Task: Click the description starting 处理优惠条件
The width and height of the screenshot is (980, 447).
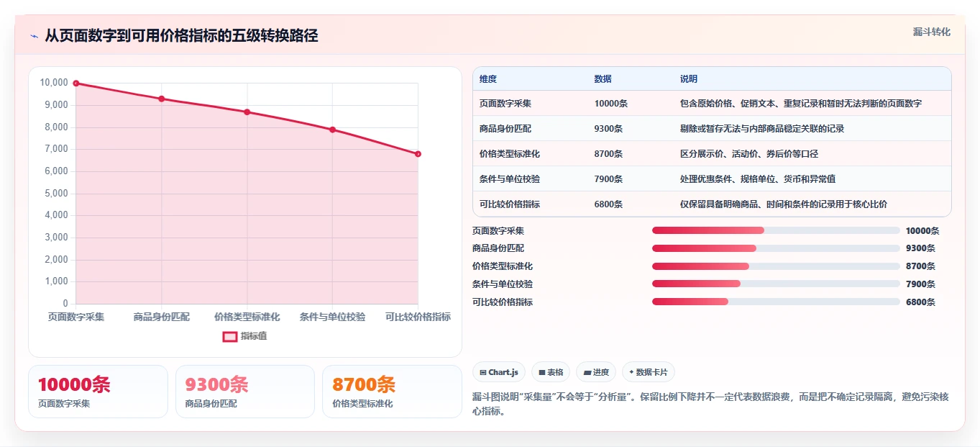Action: point(758,179)
